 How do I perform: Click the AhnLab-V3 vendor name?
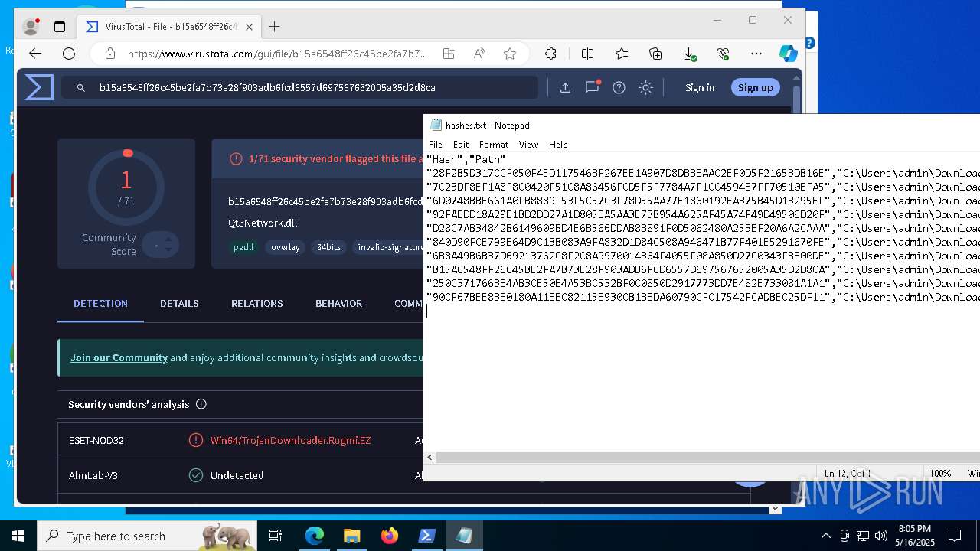point(93,475)
